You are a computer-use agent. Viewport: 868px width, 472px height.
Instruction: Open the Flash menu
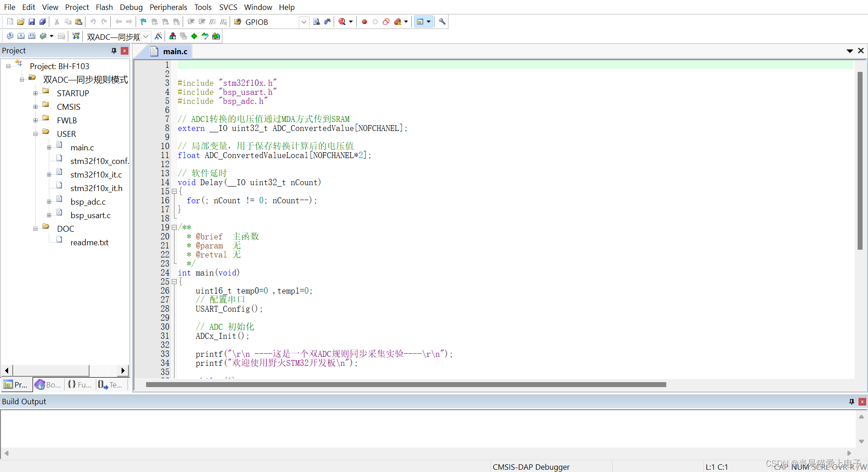pos(104,7)
